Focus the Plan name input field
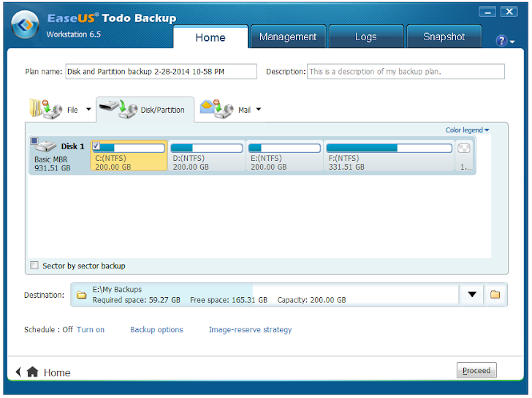 click(161, 72)
